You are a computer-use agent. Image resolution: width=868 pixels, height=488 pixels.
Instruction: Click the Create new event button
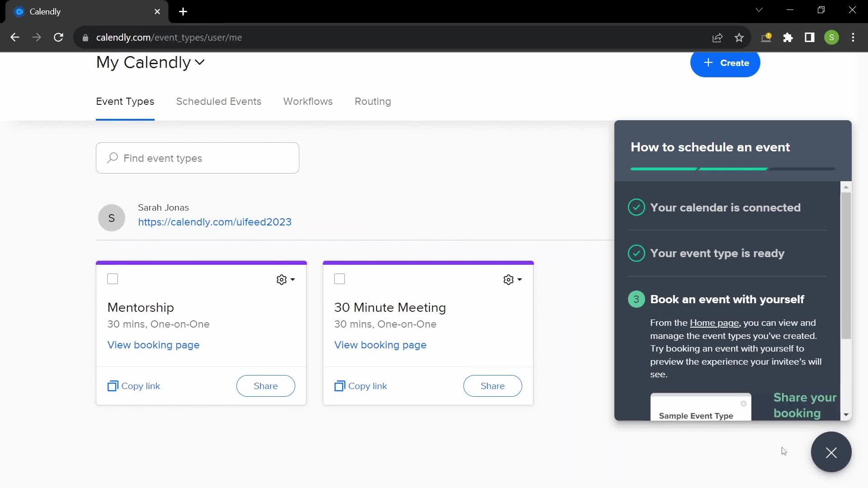[x=725, y=62]
